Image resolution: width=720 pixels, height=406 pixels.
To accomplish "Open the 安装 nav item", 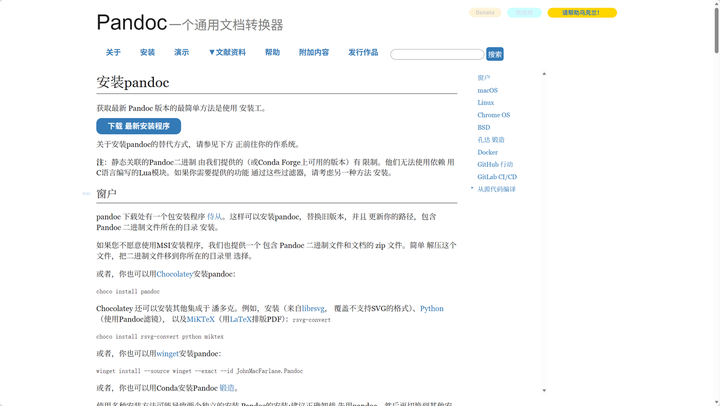I will coord(147,52).
